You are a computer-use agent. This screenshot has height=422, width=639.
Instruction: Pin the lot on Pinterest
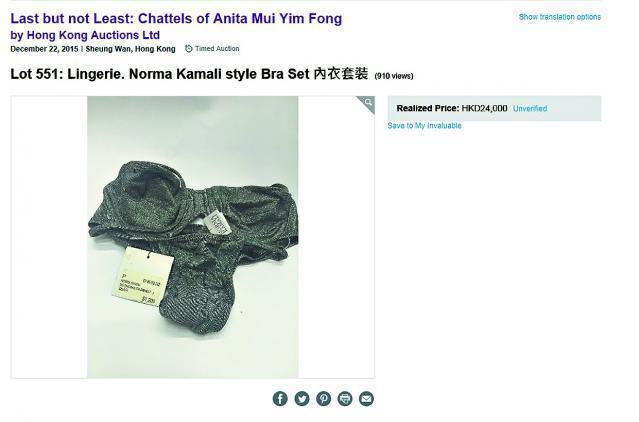click(324, 398)
